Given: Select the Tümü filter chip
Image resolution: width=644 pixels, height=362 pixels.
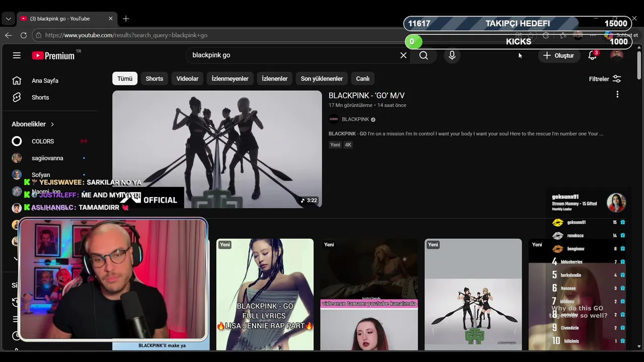Looking at the screenshot, I should click(x=125, y=78).
